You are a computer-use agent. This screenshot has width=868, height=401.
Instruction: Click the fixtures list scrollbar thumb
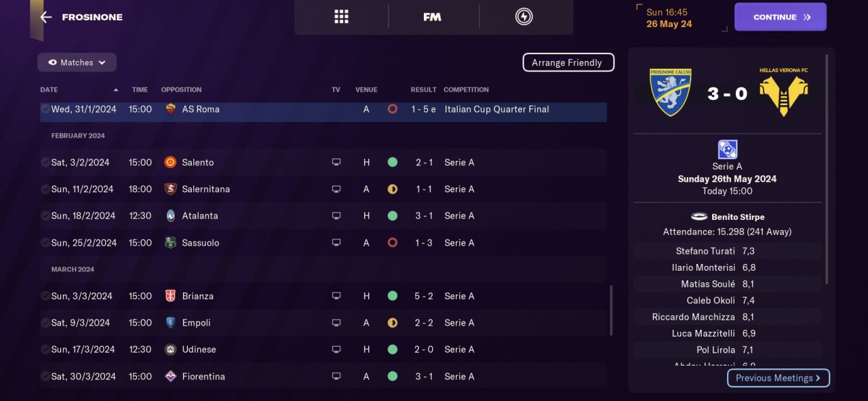[x=611, y=310]
